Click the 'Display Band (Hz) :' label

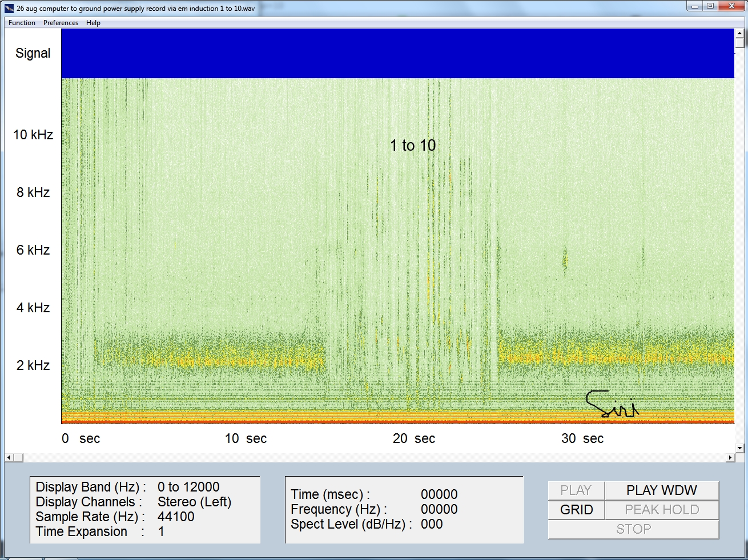(x=91, y=487)
